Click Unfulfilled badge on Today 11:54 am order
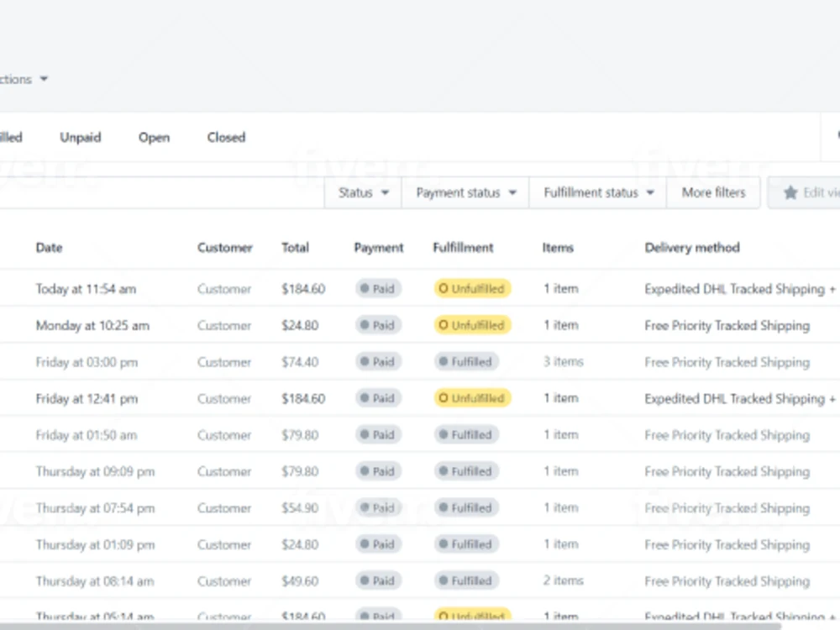 click(472, 289)
